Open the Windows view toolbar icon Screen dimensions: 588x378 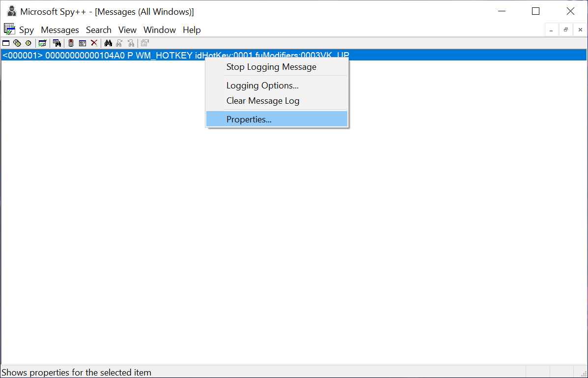tap(6, 43)
